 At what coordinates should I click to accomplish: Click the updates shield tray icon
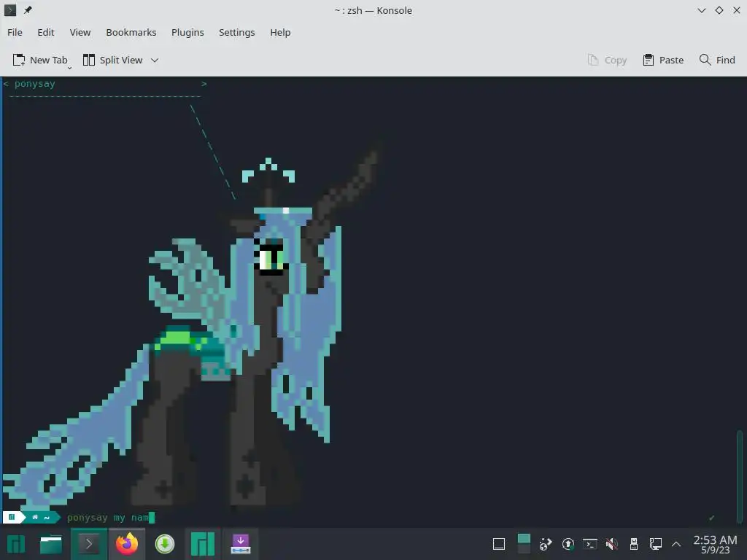[568, 544]
